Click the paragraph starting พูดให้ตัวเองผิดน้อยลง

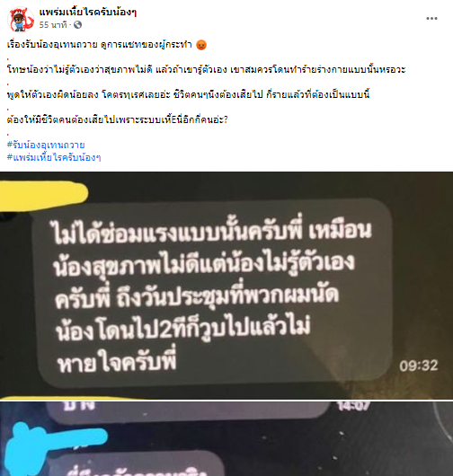tap(188, 94)
